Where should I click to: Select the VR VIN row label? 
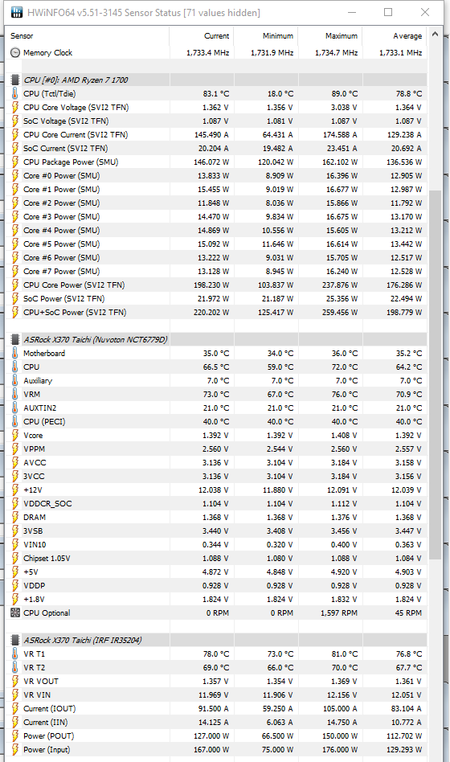(x=37, y=695)
